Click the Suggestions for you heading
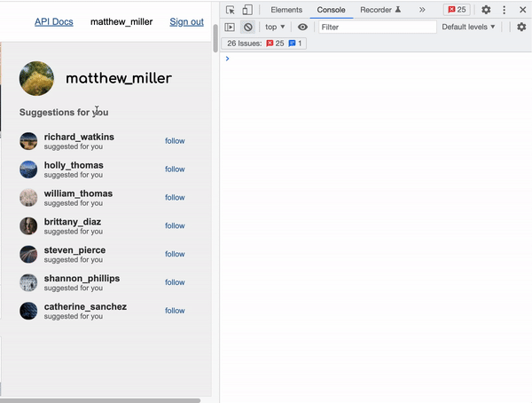This screenshot has height=403, width=532. point(64,112)
